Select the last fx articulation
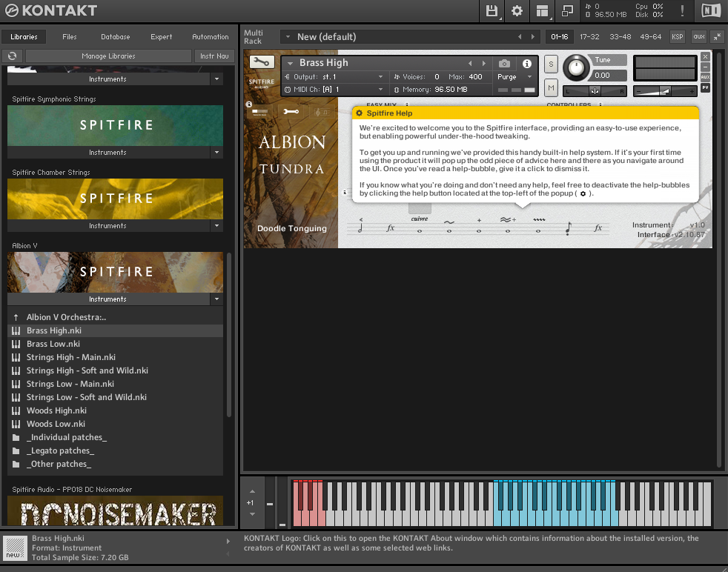This screenshot has width=728, height=572. (598, 227)
